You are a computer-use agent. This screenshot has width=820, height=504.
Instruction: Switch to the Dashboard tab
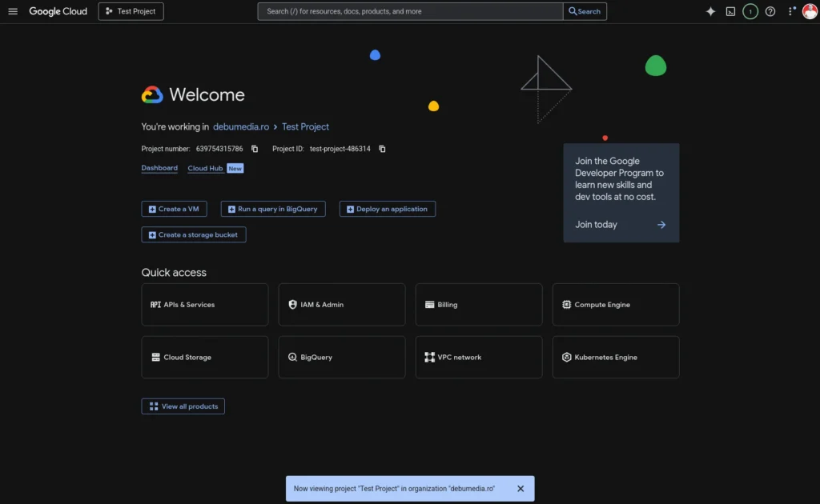[x=159, y=168]
